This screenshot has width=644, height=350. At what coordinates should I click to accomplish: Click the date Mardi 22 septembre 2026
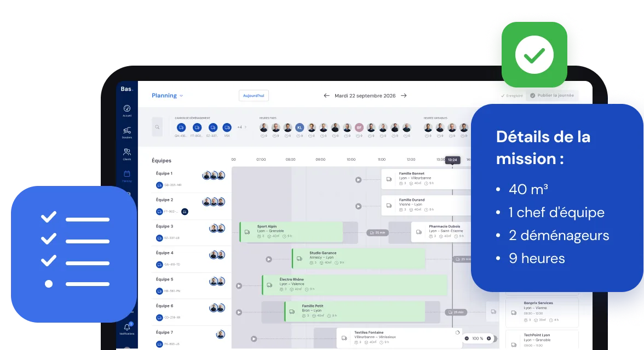pyautogui.click(x=365, y=96)
